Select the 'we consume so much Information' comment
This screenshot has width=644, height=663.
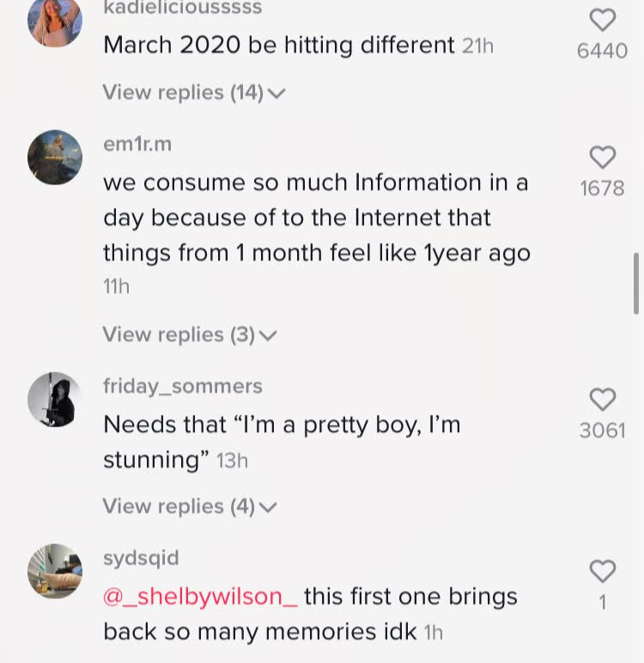point(316,218)
